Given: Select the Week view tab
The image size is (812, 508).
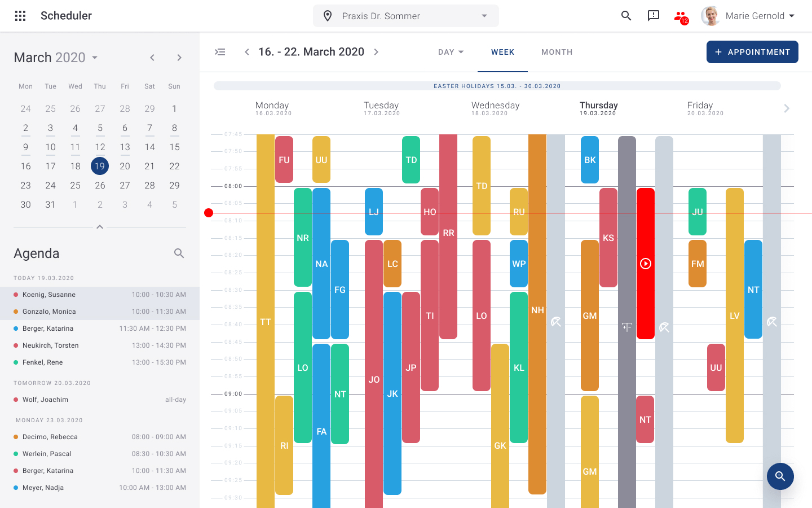Looking at the screenshot, I should (x=502, y=52).
